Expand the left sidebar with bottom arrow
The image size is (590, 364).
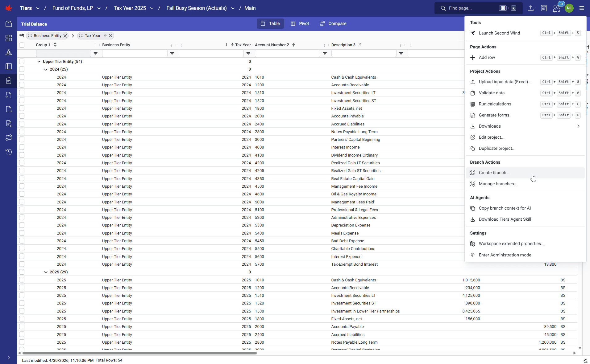[x=9, y=358]
